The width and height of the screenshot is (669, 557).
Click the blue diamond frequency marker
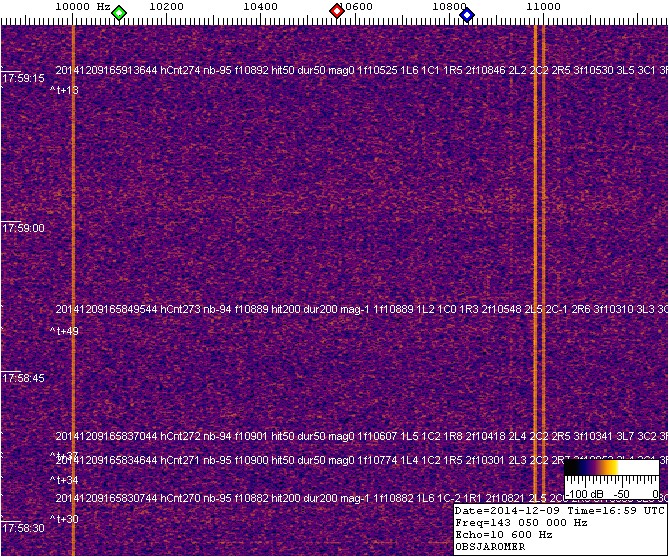[467, 13]
